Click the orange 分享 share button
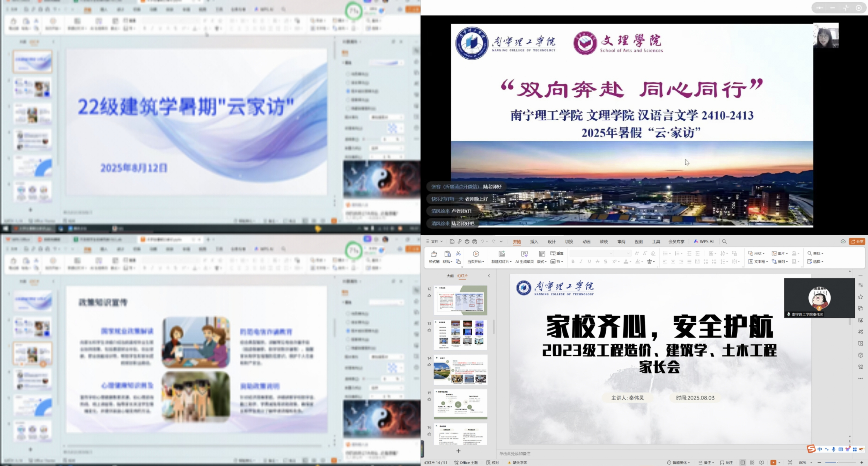This screenshot has height=466, width=868. click(857, 242)
